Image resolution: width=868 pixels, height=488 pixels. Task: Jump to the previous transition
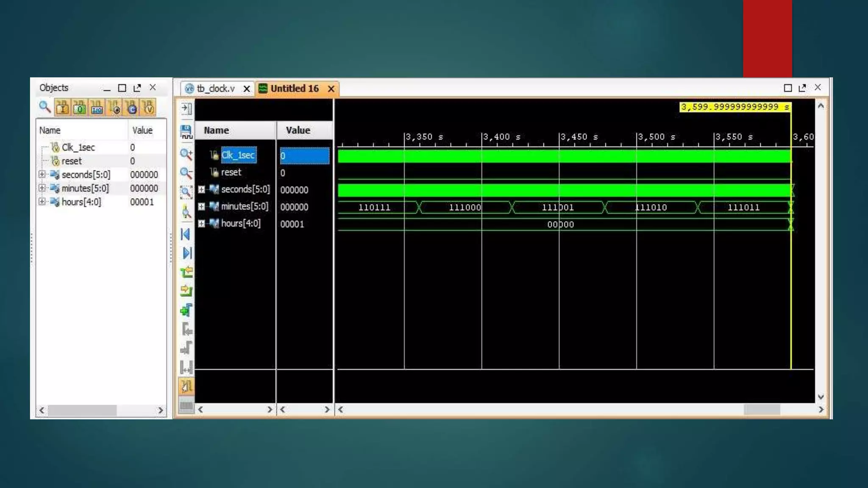(186, 272)
